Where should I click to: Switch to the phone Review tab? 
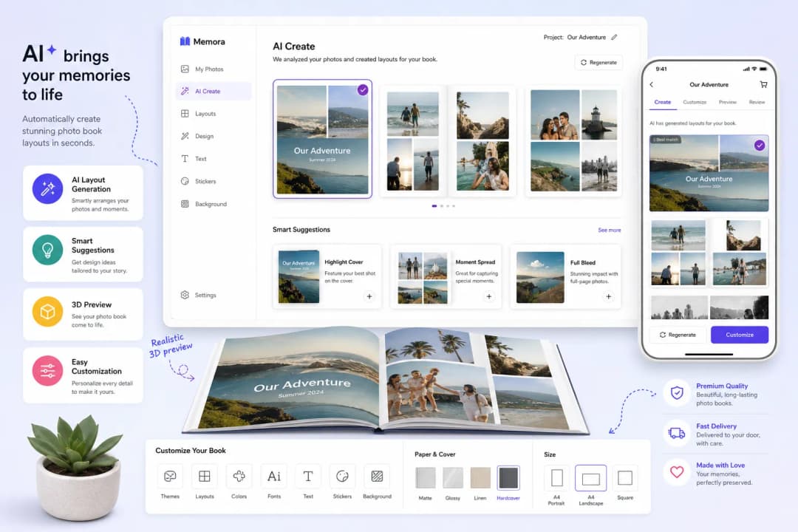point(757,102)
